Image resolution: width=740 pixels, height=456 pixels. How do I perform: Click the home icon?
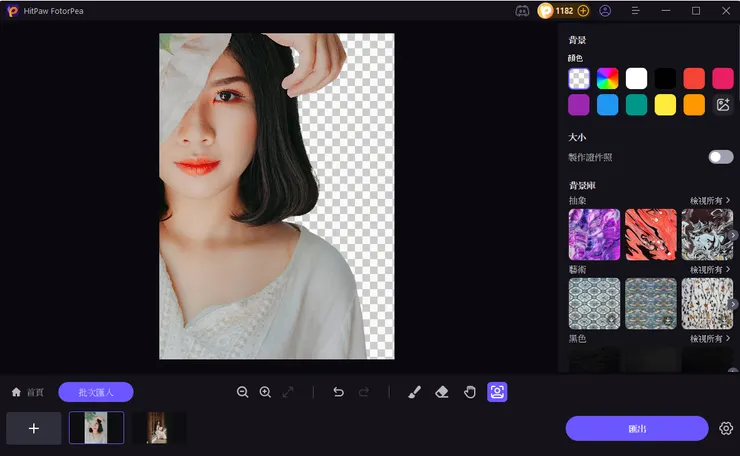coord(16,392)
